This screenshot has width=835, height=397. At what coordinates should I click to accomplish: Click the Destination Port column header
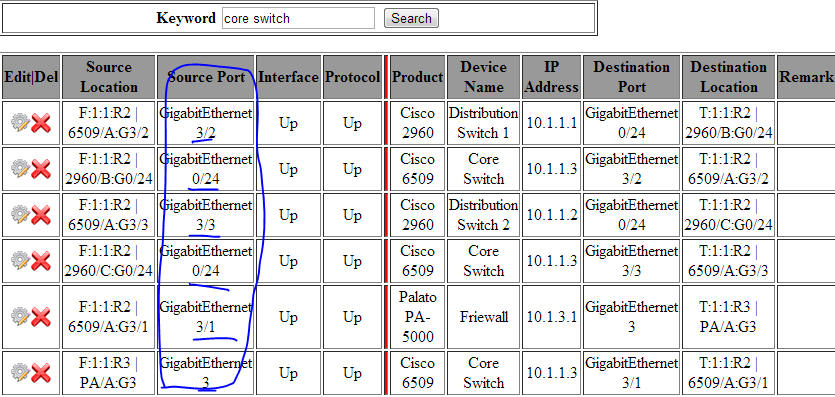click(x=631, y=77)
